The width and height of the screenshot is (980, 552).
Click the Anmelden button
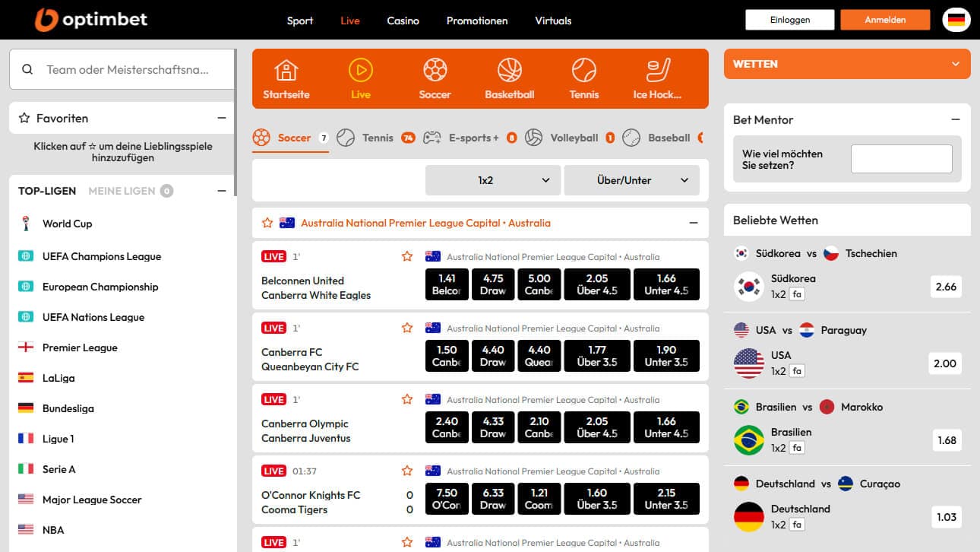point(885,20)
